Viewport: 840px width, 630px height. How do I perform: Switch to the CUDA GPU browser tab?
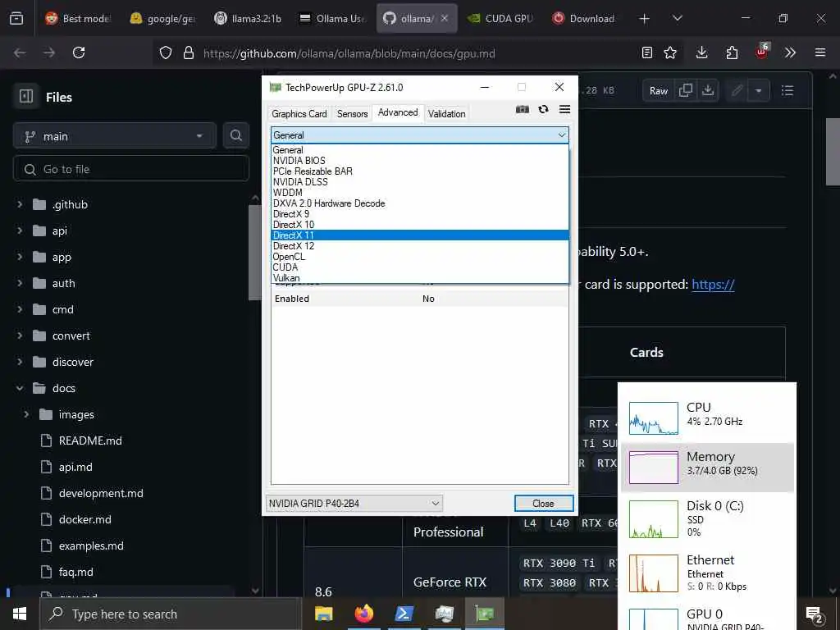point(501,18)
